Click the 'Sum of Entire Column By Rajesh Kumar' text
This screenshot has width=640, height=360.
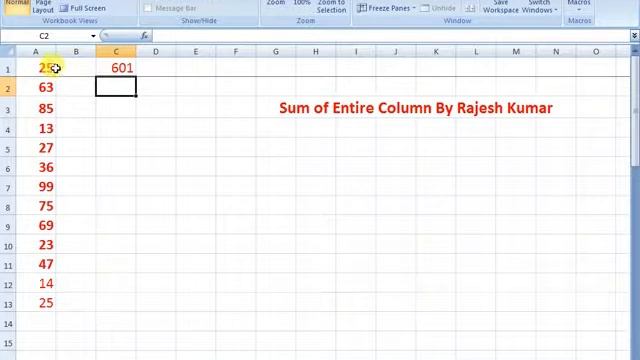(416, 108)
